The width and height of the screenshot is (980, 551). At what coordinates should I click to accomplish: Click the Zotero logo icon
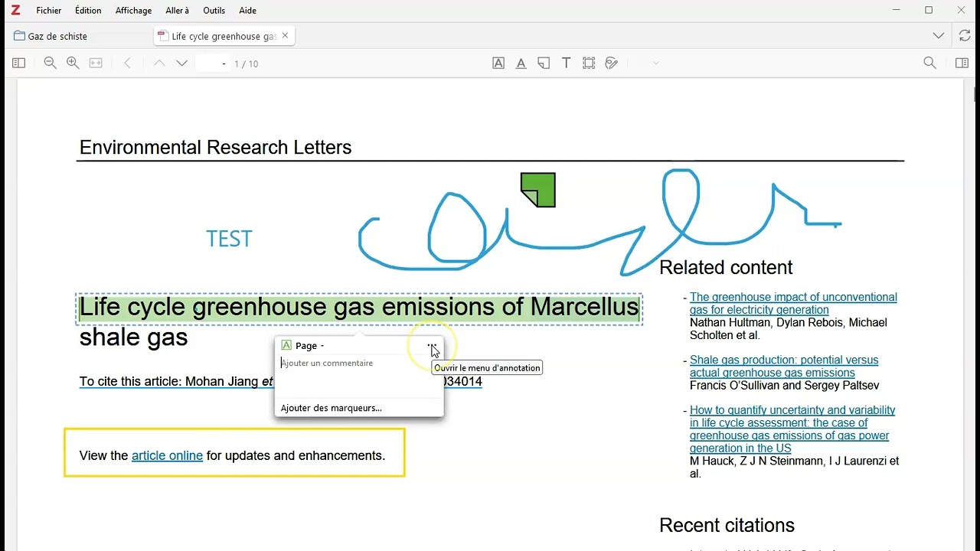click(x=15, y=11)
